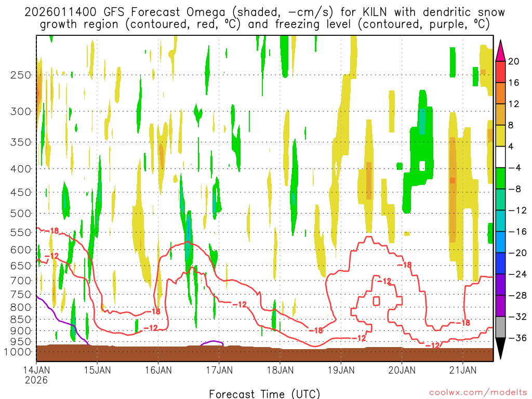Click the coolwx.com/modelts link text
The width and height of the screenshot is (532, 399).
(x=478, y=393)
